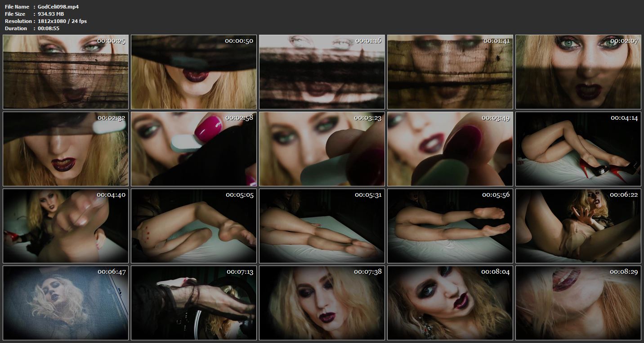The width and height of the screenshot is (644, 343).
Task: Select the thumbnail timestamped 00:03:23
Action: [x=322, y=149]
